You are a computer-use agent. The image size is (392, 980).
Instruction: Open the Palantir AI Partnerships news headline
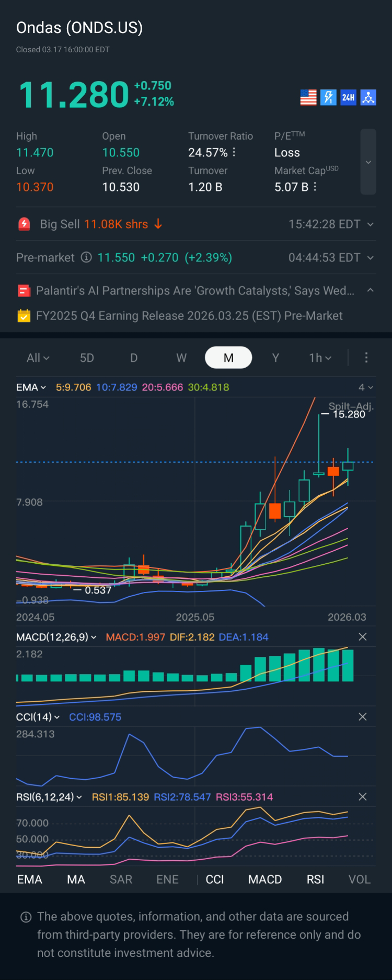pyautogui.click(x=194, y=291)
